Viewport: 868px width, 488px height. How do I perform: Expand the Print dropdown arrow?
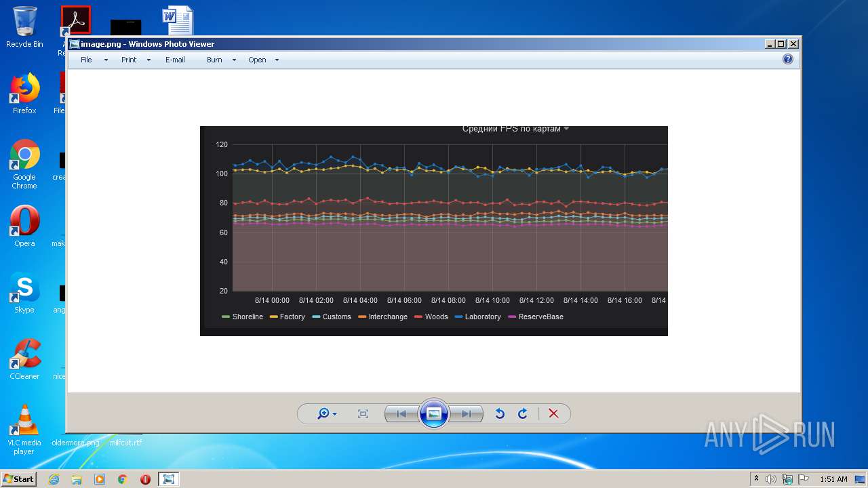coord(149,60)
